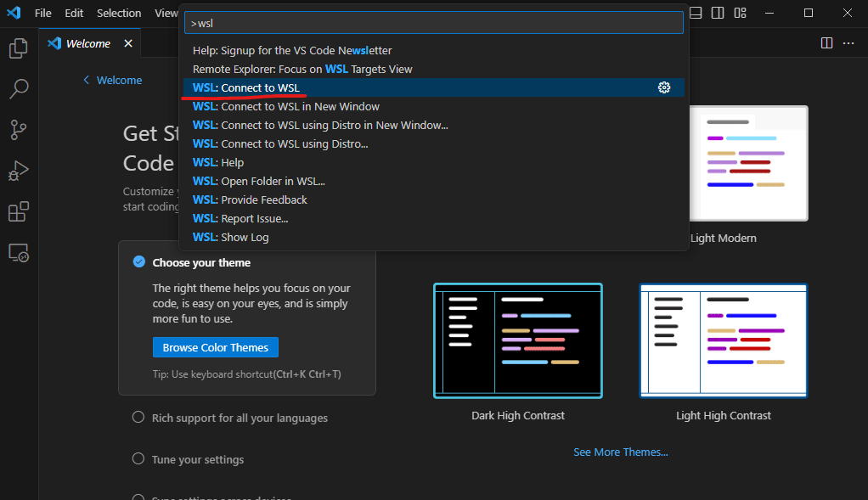Run WSL: Connect to WSL command
The width and height of the screenshot is (868, 500).
(434, 87)
